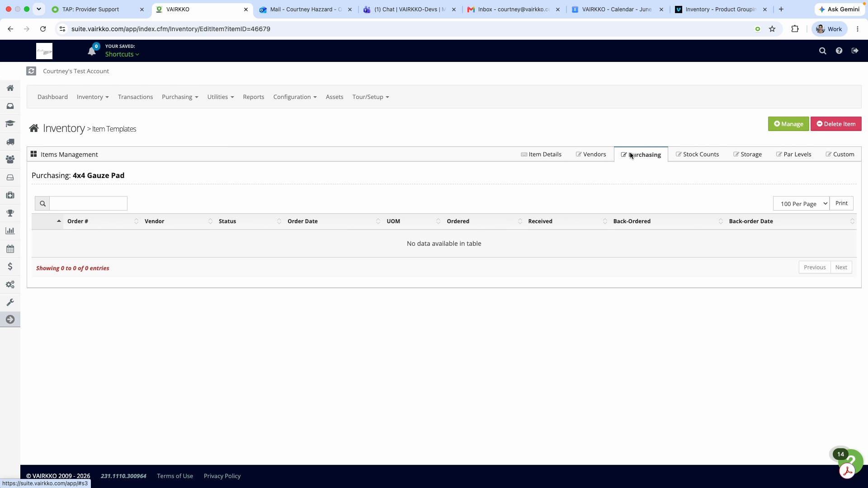Open the notifications bell
Image resolution: width=868 pixels, height=488 pixels.
(92, 51)
